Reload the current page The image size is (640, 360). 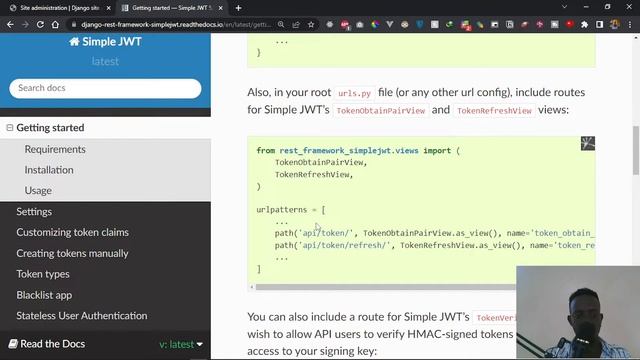tap(40, 24)
